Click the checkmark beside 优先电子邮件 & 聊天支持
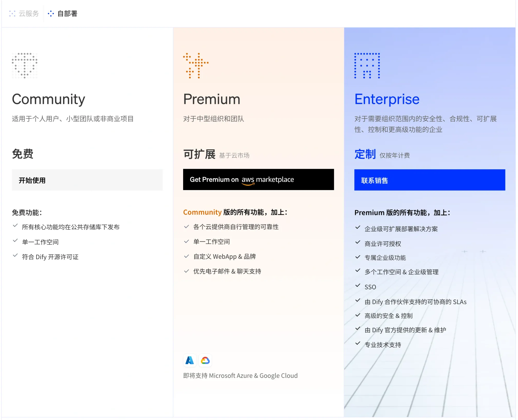The width and height of the screenshot is (518, 420). (x=186, y=271)
